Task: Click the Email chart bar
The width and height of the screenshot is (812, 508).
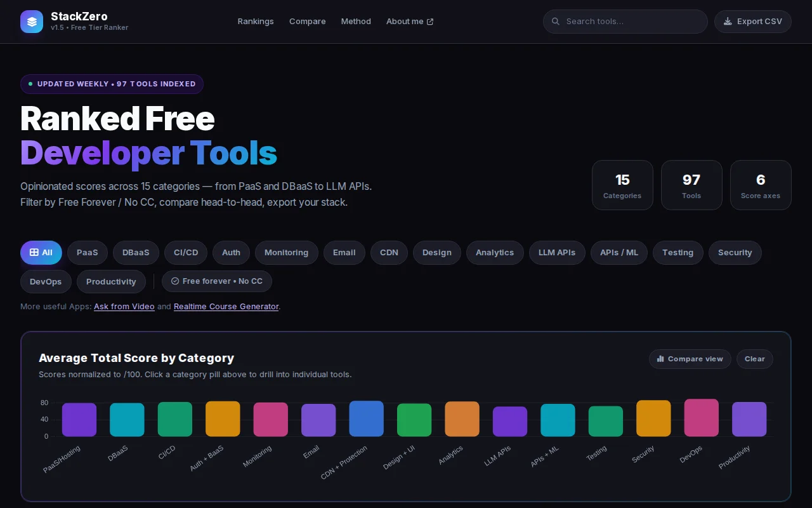Action: click(x=318, y=420)
